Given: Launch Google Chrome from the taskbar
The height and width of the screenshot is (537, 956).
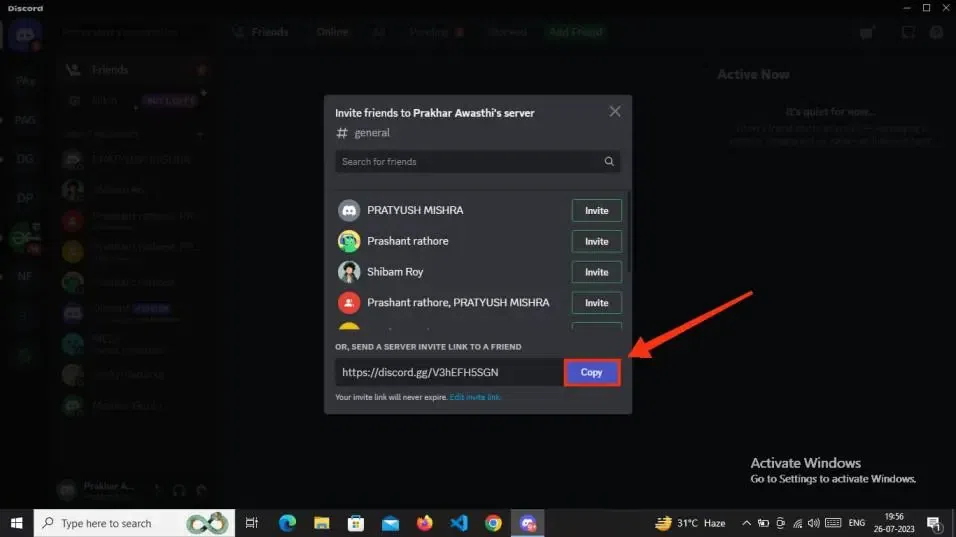Looking at the screenshot, I should (493, 523).
